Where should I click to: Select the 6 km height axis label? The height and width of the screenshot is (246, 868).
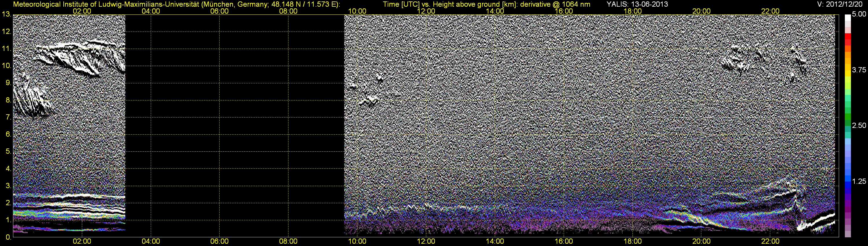click(8, 134)
